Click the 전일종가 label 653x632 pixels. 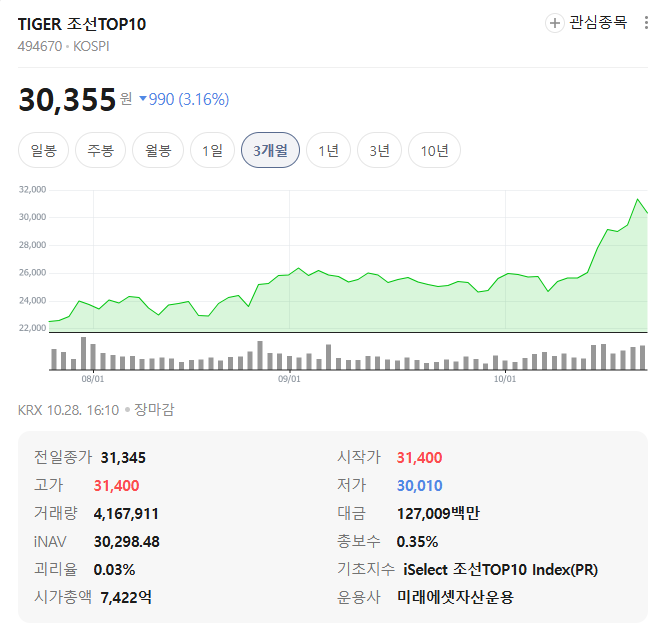pyautogui.click(x=63, y=457)
